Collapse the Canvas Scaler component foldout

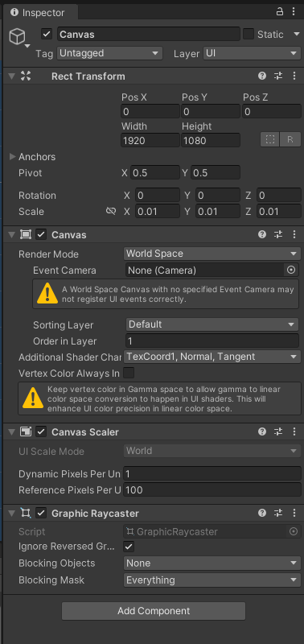[x=11, y=431]
